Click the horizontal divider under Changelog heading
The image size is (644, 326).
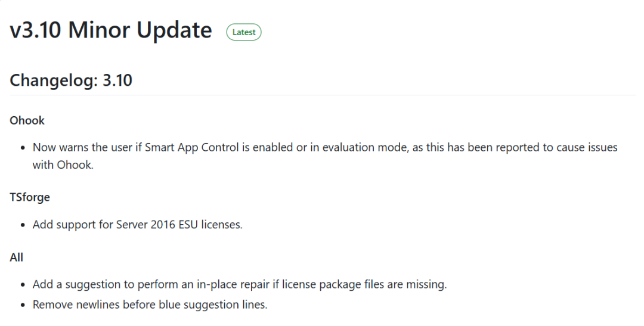(323, 95)
